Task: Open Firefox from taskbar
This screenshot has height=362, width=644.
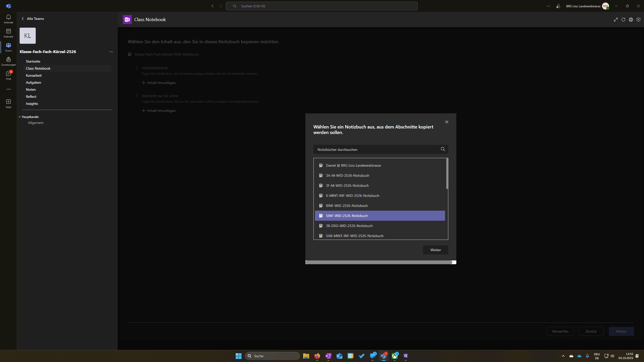Action: click(x=317, y=356)
